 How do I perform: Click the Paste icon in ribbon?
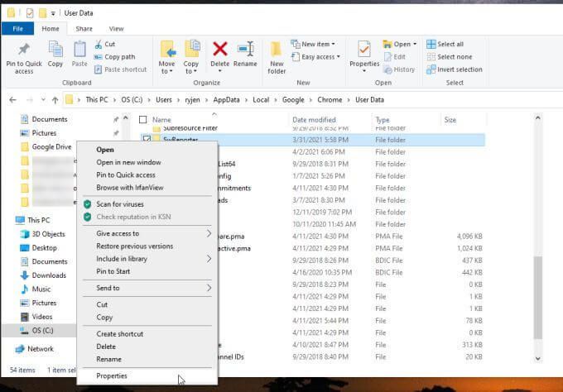pos(79,50)
